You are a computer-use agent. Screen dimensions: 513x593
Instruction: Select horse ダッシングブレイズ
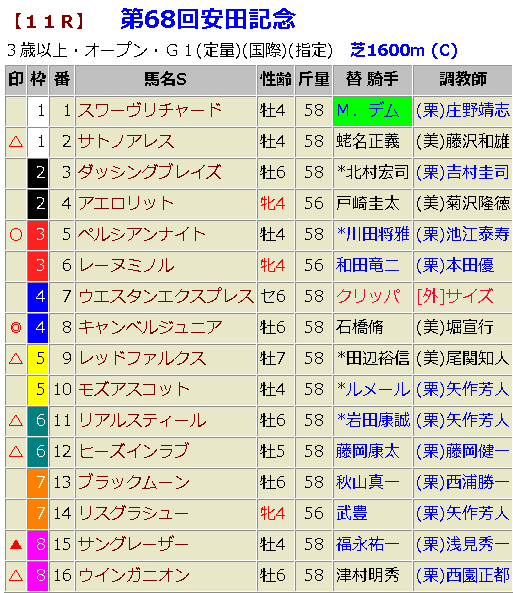(149, 173)
